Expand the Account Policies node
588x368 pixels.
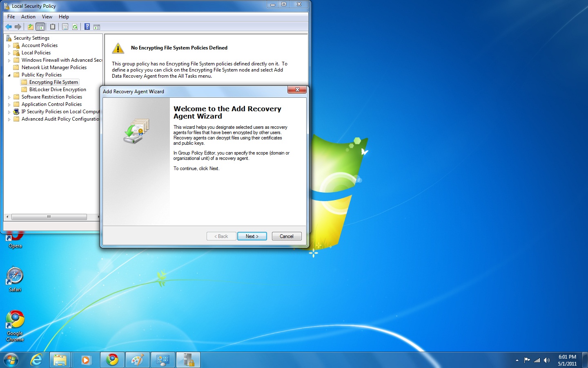click(9, 46)
